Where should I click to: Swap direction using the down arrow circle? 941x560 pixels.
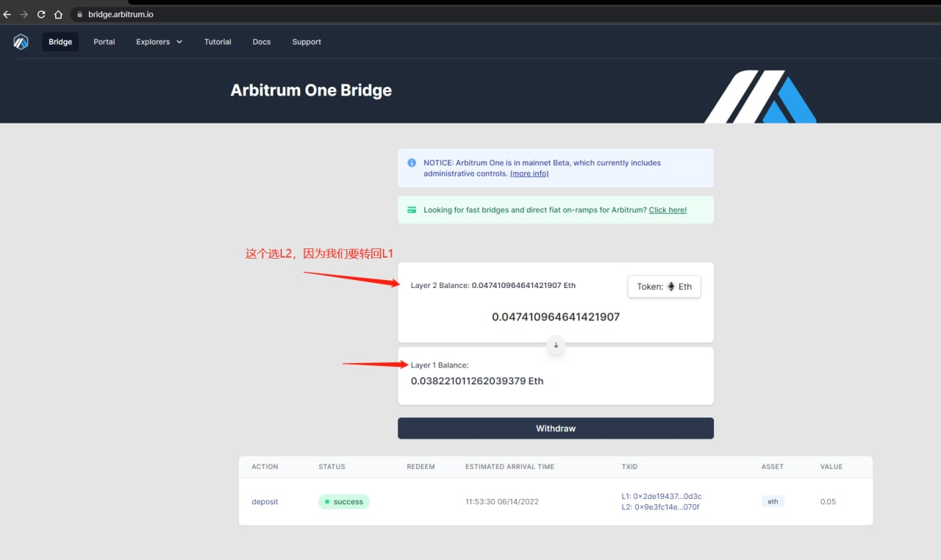556,345
